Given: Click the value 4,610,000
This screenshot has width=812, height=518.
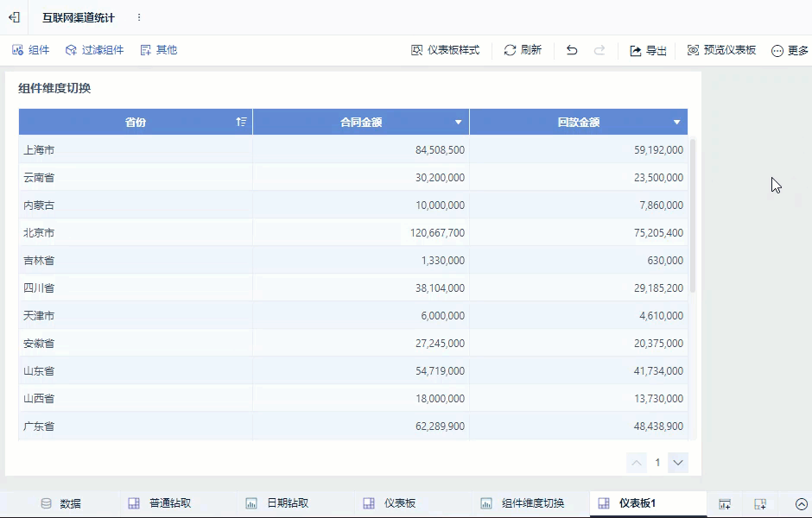Looking at the screenshot, I should tap(662, 316).
